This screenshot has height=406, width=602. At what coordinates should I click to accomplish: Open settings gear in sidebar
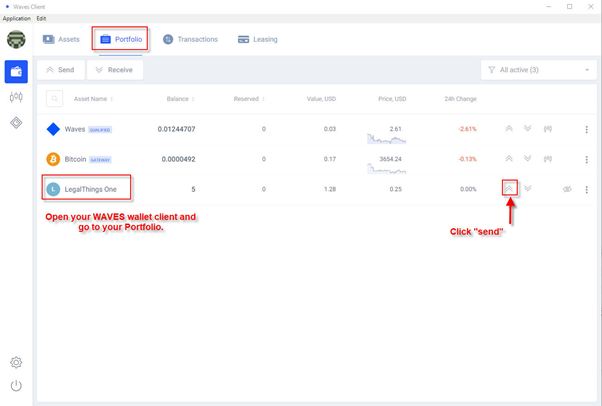click(16, 362)
